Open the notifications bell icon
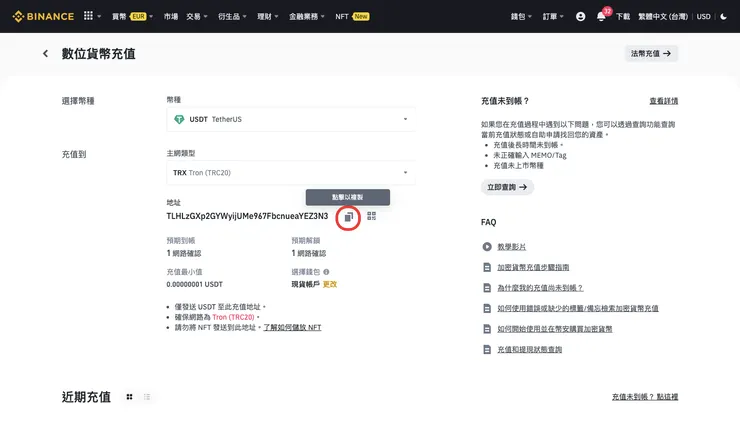 point(601,17)
